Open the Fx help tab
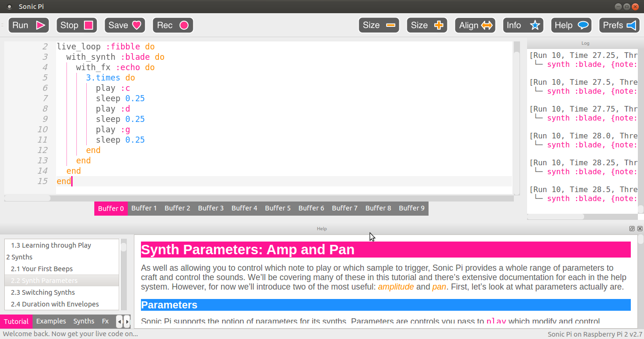Screen dimensions: 644x339 pyautogui.click(x=105, y=322)
